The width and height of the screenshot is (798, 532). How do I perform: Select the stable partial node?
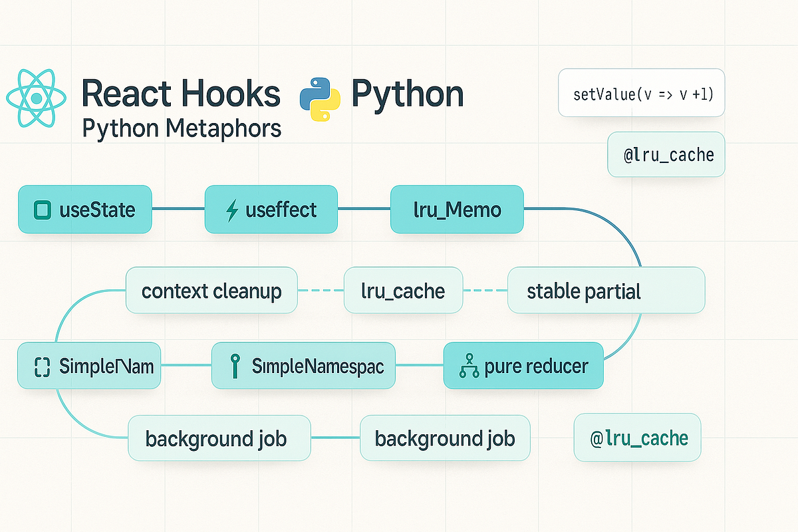point(606,291)
